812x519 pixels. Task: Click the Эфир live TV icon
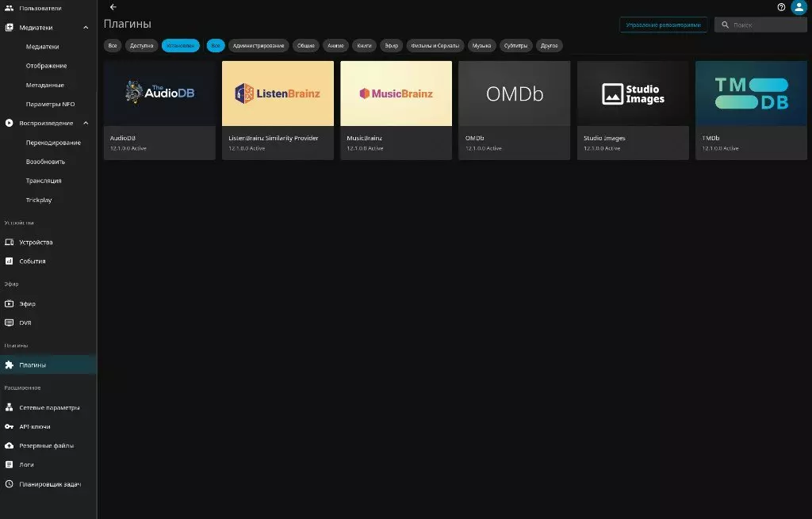[x=9, y=303]
